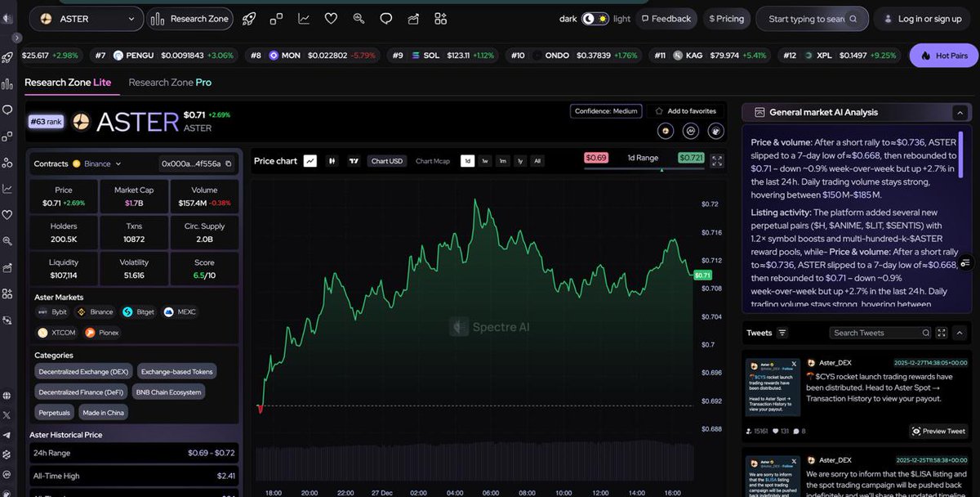Open the Bybit market link

[52, 311]
